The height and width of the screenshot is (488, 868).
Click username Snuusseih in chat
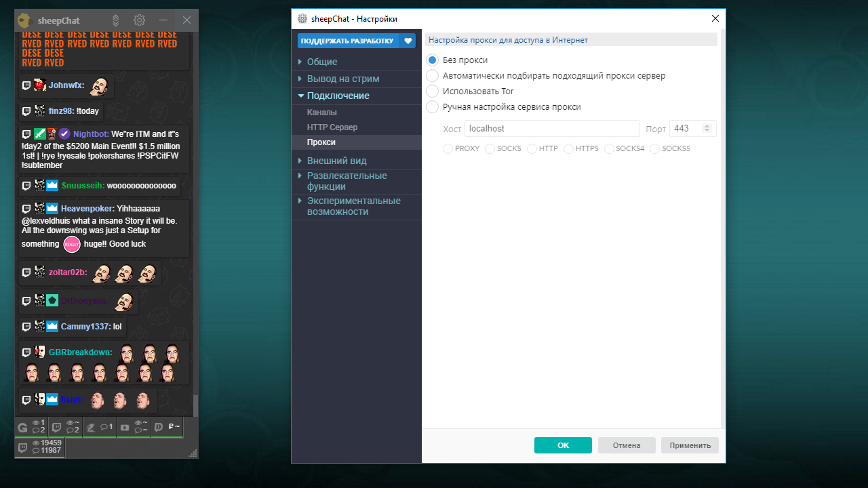click(x=83, y=186)
